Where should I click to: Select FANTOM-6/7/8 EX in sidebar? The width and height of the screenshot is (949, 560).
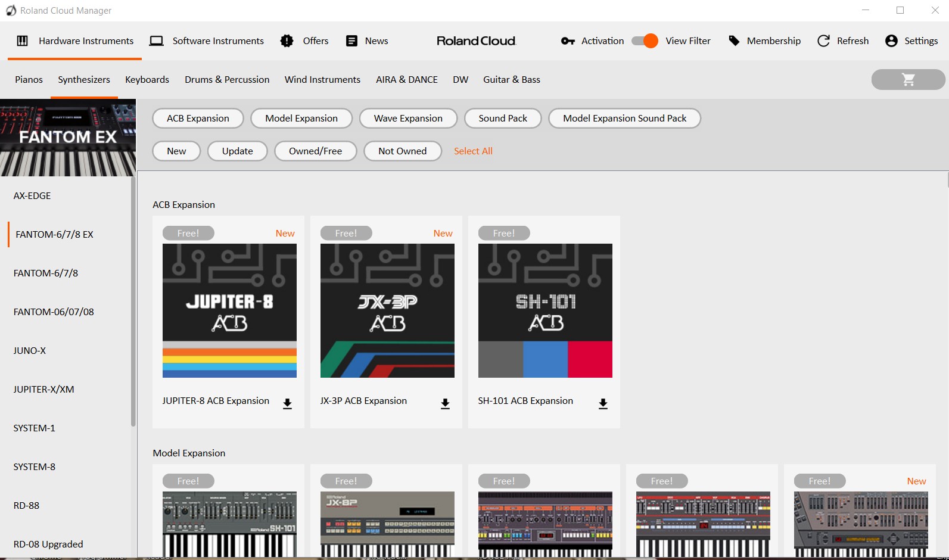(54, 234)
